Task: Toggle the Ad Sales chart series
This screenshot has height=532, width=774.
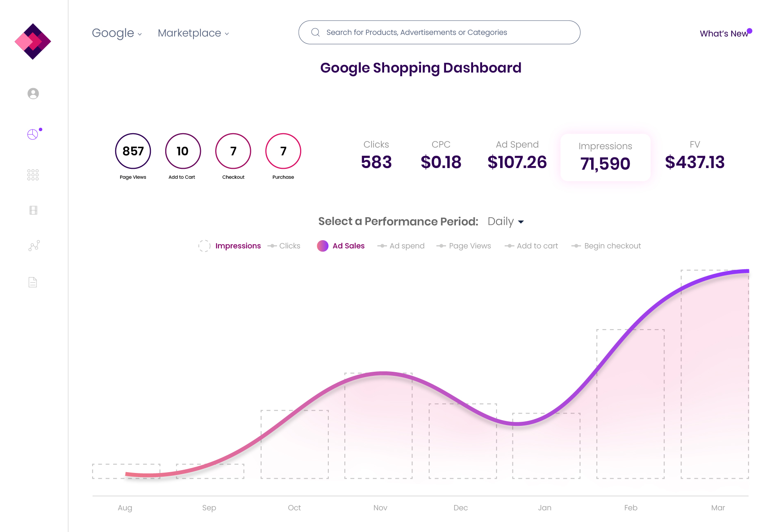Action: coord(341,246)
